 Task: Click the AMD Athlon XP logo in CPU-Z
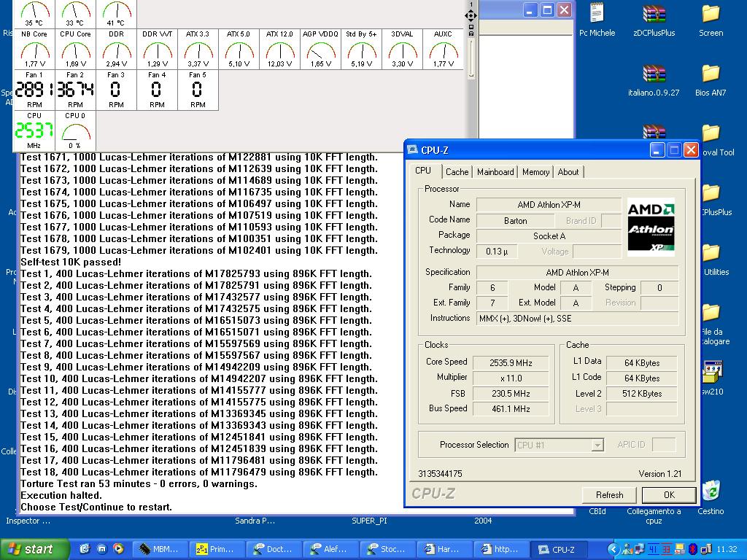pyautogui.click(x=651, y=227)
